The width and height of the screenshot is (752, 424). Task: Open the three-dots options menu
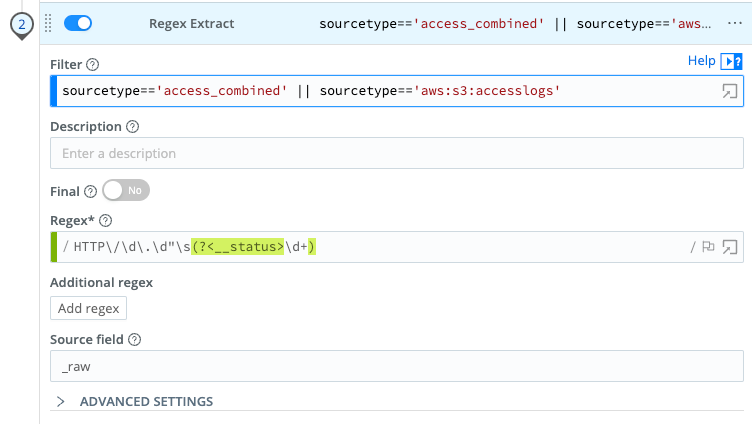point(735,23)
